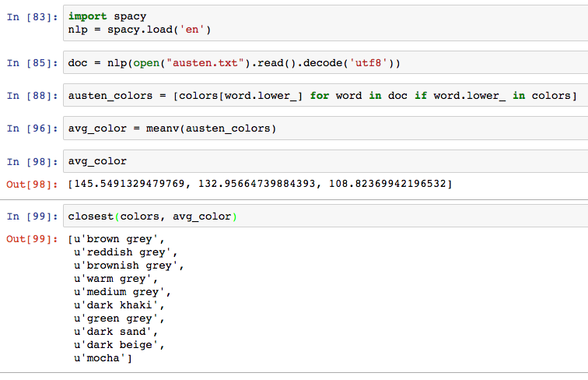Click the In [99] prompt label
This screenshot has height=380, width=588.
point(32,216)
